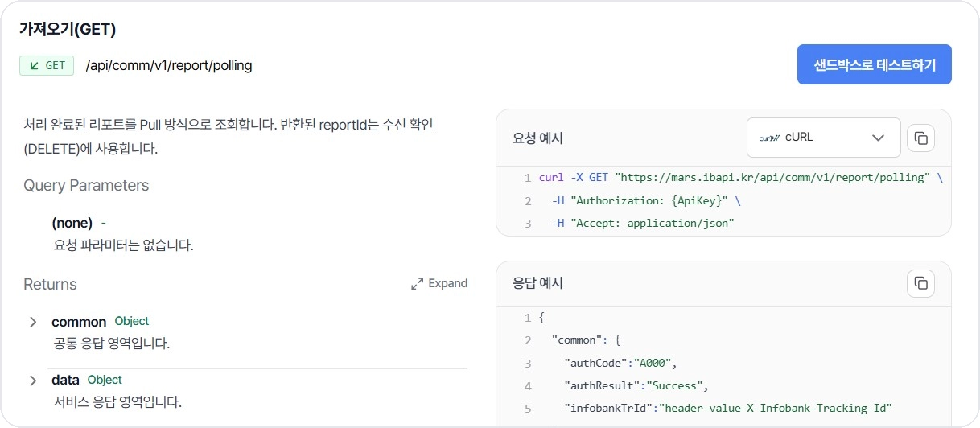Screen dimensions: 980x428
Task: Click the Expand link in Returns
Action: click(x=439, y=283)
